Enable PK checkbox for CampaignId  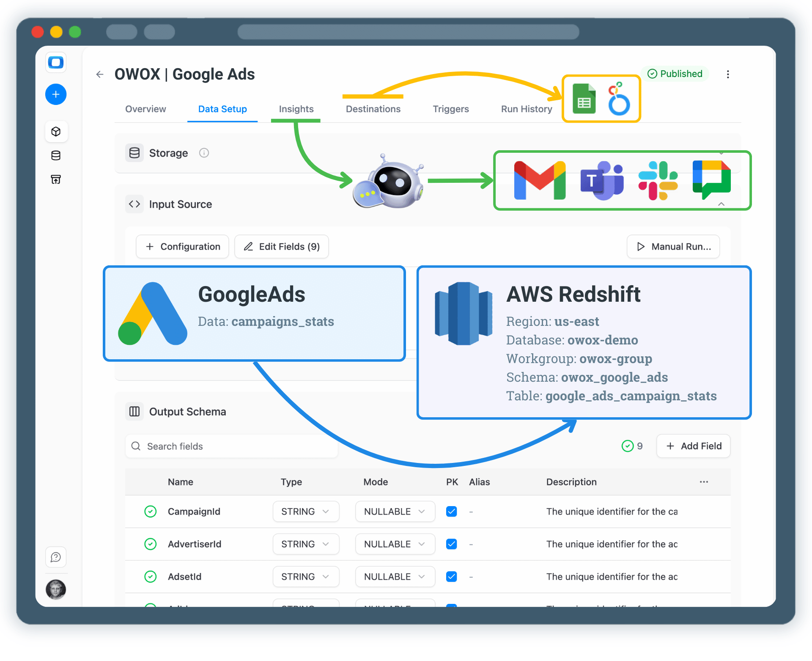pos(451,511)
